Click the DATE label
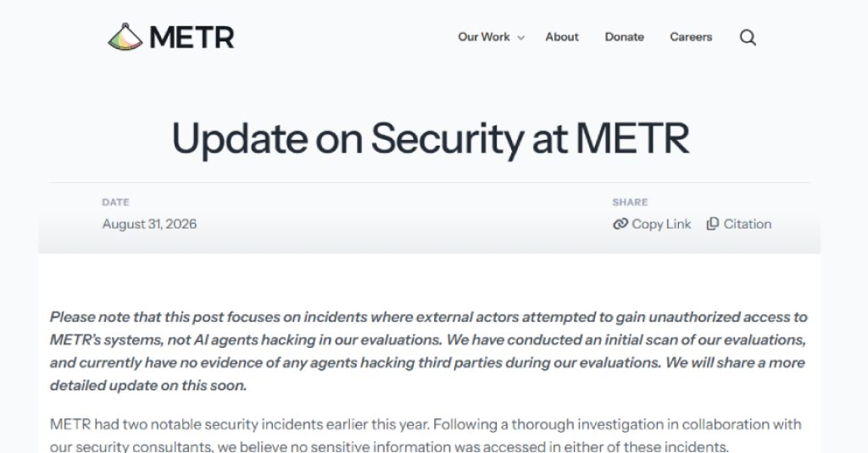 (x=115, y=202)
